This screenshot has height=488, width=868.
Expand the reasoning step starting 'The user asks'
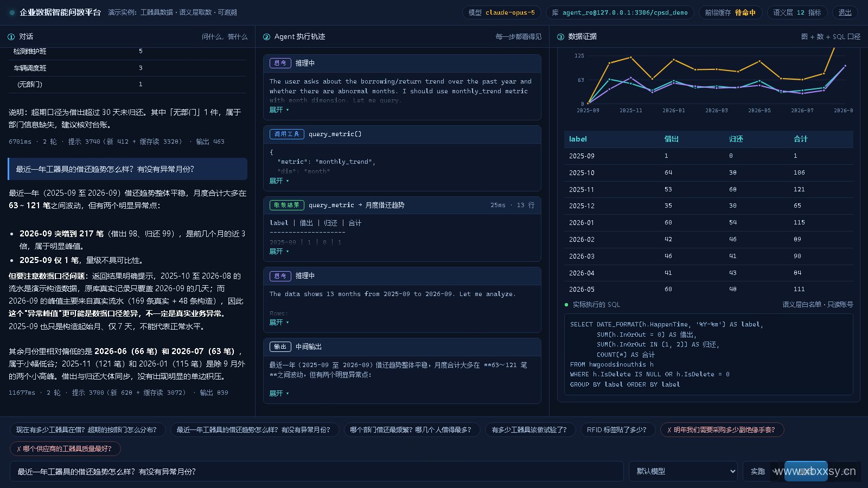coord(279,110)
